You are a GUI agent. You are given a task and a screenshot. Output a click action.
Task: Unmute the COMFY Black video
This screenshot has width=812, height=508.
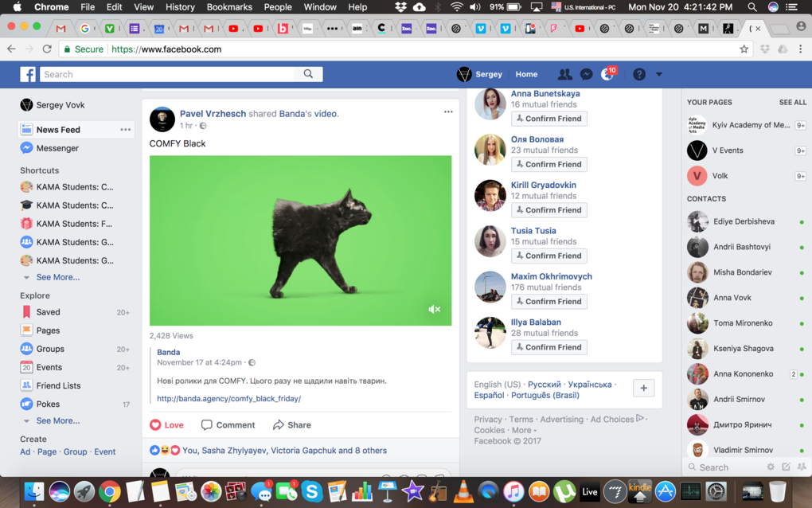[434, 309]
